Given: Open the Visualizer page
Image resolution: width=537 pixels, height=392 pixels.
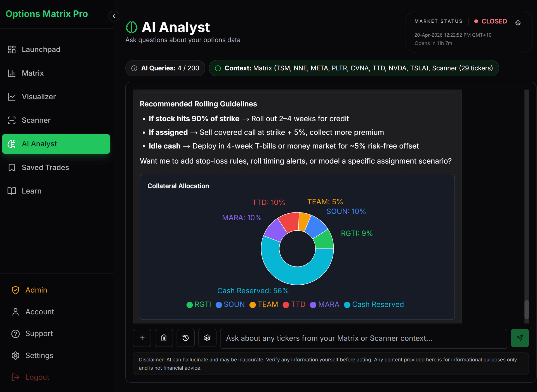Looking at the screenshot, I should [x=56, y=97].
